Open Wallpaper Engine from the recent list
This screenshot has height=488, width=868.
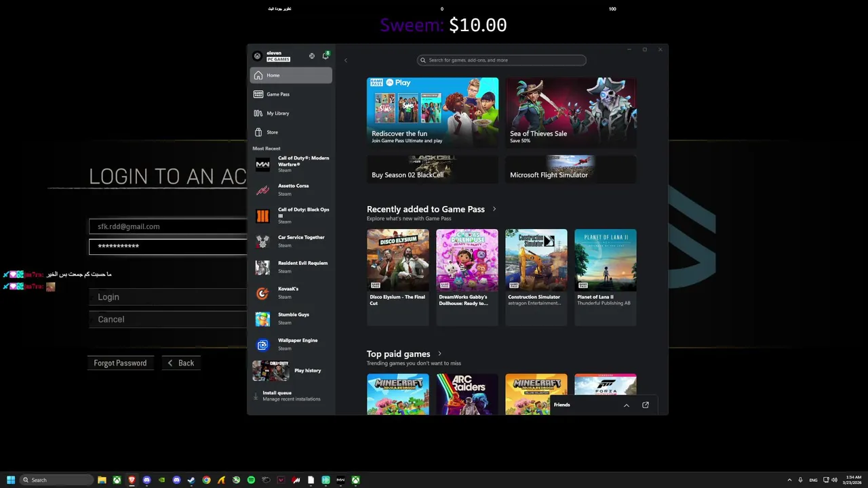click(x=292, y=344)
